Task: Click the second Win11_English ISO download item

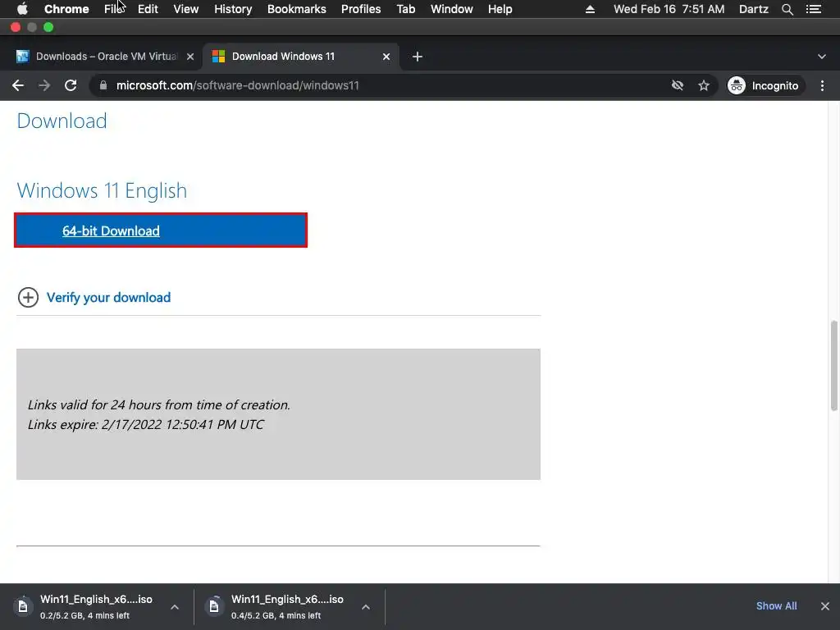Action: tap(290, 606)
